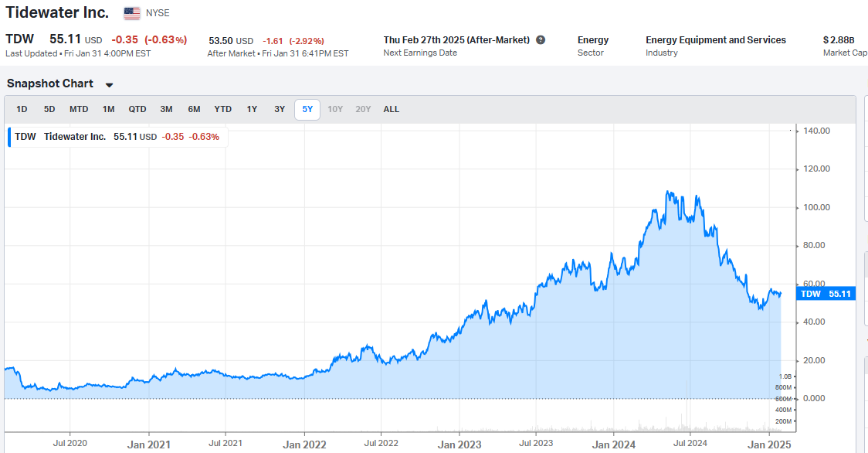Click the Jul 2020 x-axis label
Screen dimensions: 868x453
click(70, 443)
